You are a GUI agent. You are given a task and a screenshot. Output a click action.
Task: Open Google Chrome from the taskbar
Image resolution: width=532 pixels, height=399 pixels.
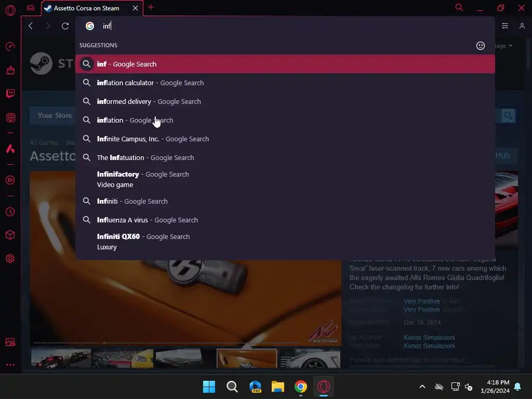[301, 387]
